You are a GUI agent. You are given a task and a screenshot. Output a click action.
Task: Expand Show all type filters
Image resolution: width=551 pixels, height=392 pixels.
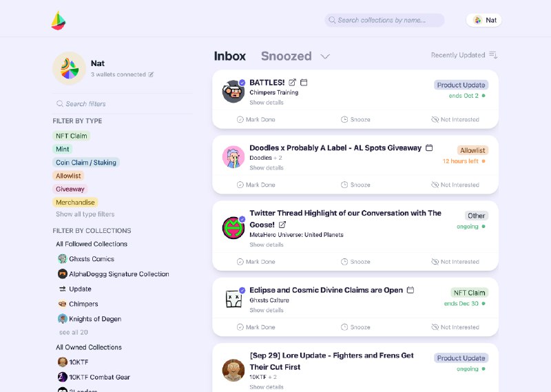(85, 214)
